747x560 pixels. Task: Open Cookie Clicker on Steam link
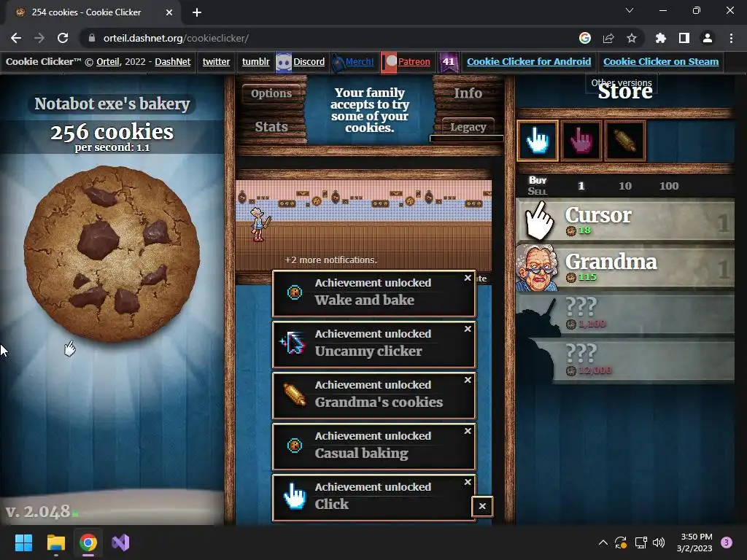pos(661,61)
